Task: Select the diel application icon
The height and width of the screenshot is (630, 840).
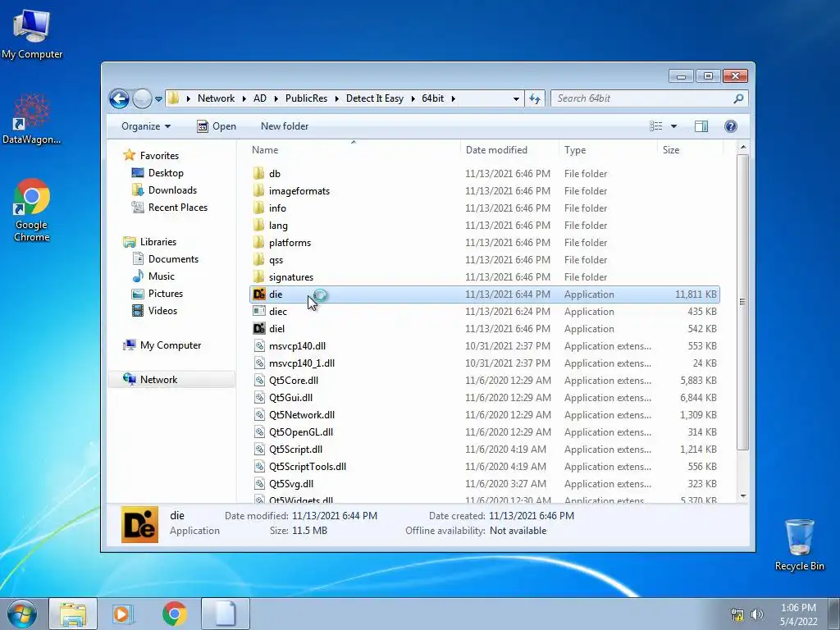Action: pyautogui.click(x=258, y=328)
